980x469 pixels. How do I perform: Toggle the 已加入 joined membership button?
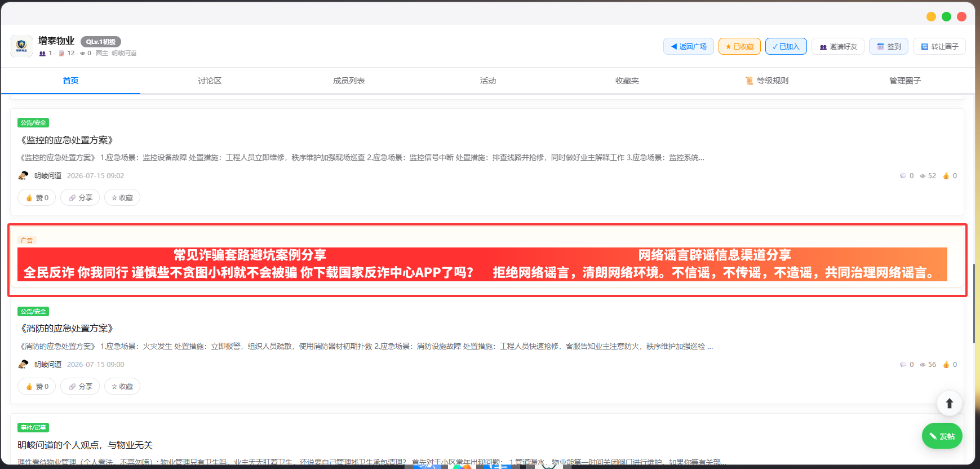tap(786, 46)
